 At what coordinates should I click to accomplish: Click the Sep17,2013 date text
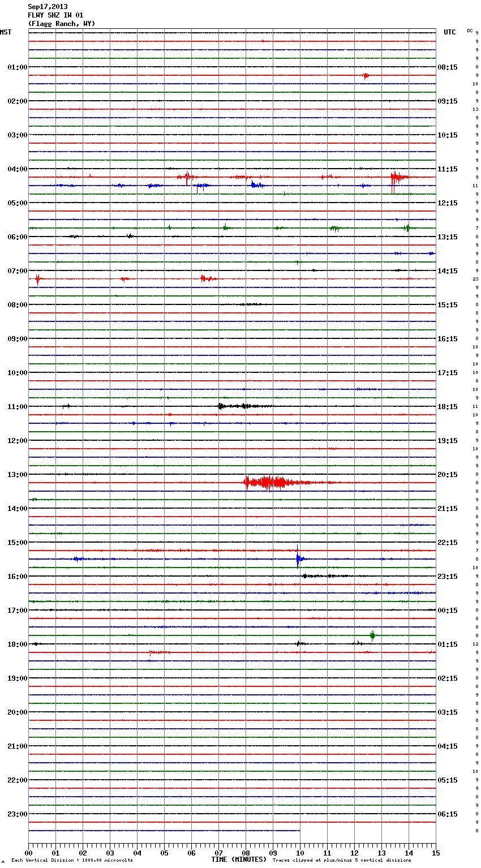pos(48,7)
